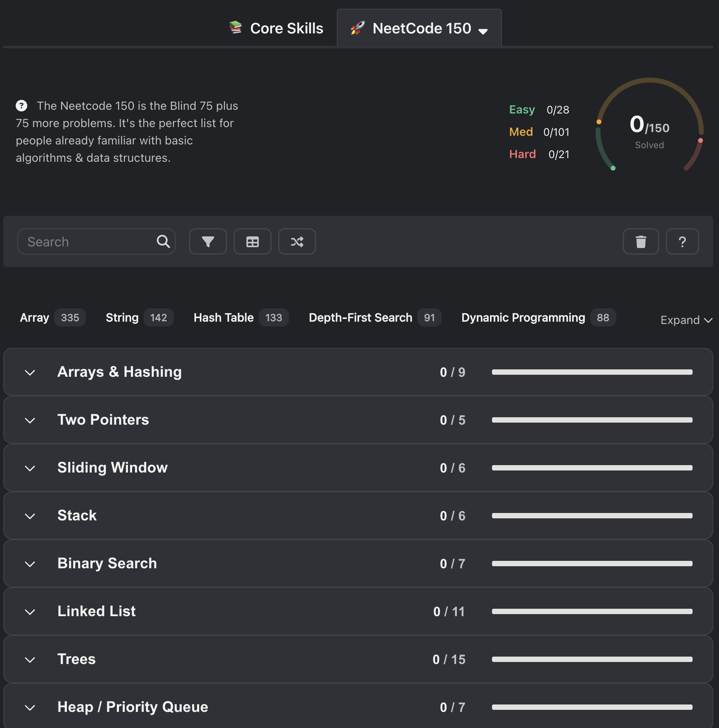Click the Hard count 0/21

(559, 154)
